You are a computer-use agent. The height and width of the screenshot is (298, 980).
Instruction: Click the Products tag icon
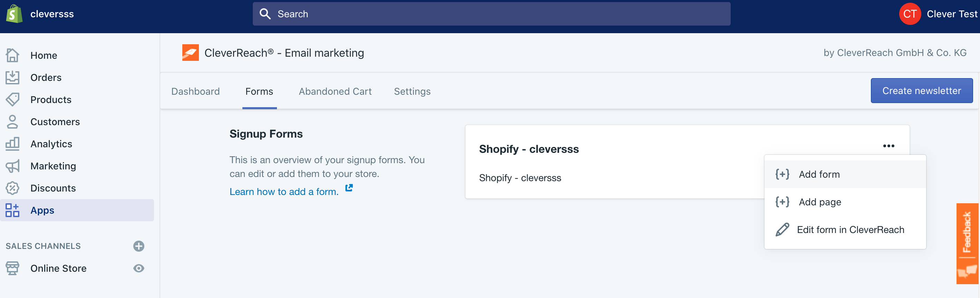pos(12,100)
